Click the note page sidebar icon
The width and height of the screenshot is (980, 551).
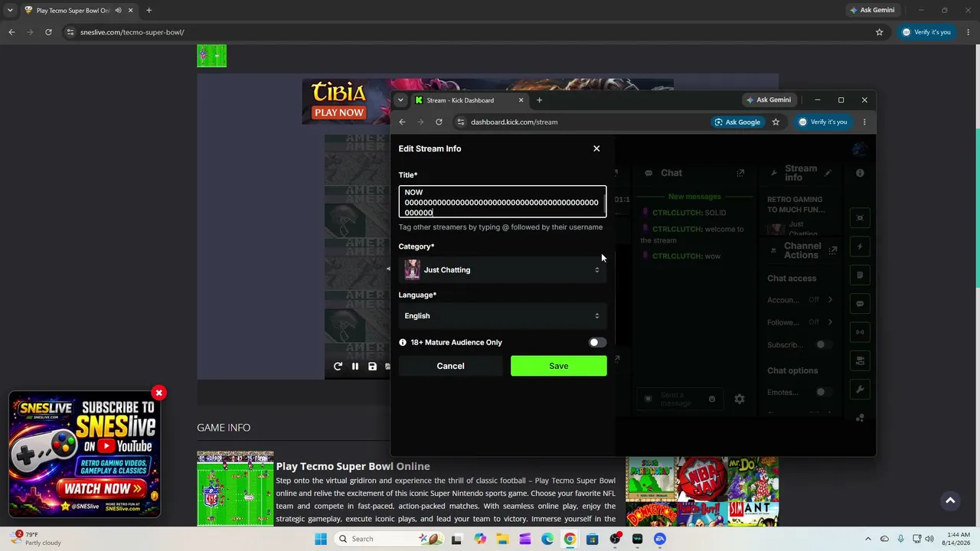tap(860, 275)
